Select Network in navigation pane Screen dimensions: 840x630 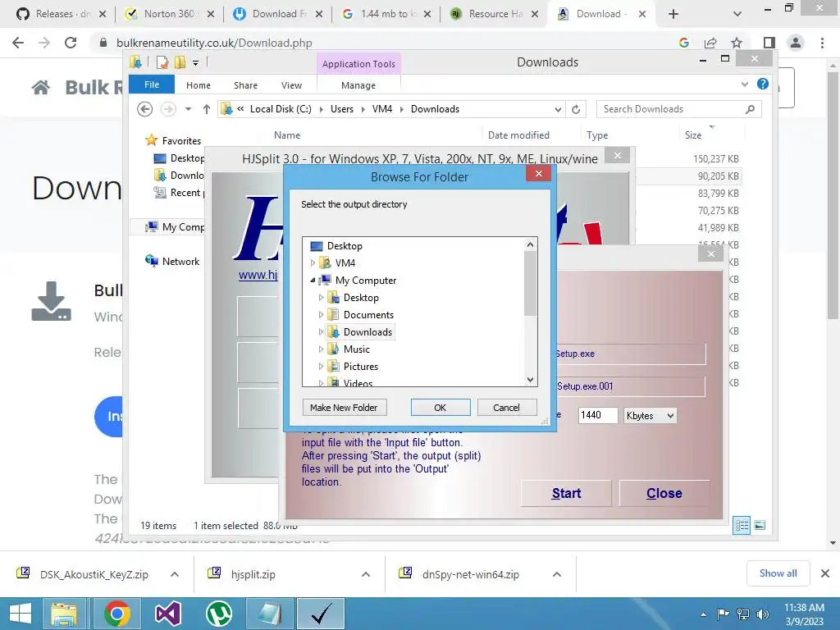pos(180,262)
